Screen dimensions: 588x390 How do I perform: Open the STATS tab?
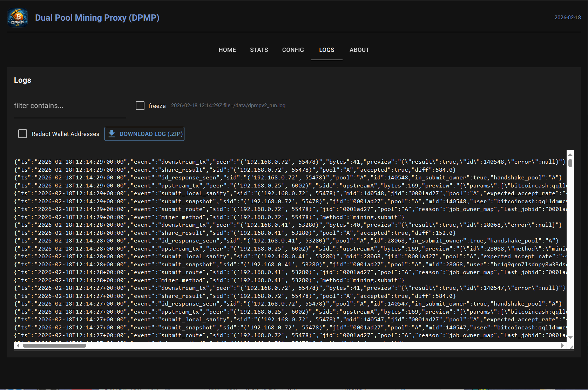coord(259,50)
